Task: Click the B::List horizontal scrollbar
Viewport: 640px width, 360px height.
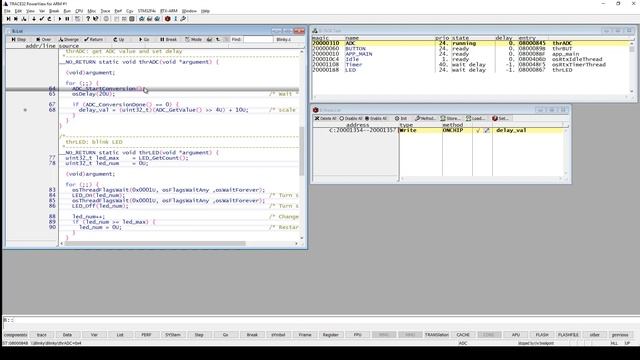Action: click(x=180, y=244)
